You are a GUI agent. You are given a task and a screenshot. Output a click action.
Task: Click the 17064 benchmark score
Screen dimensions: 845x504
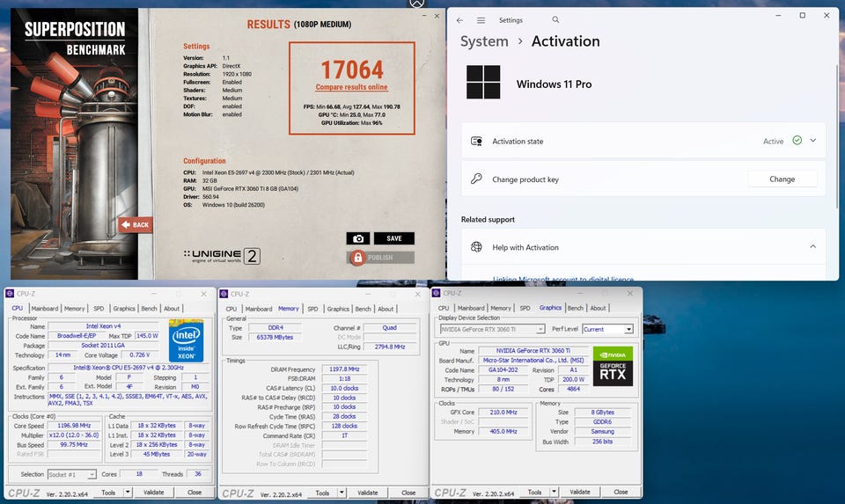coord(352,69)
